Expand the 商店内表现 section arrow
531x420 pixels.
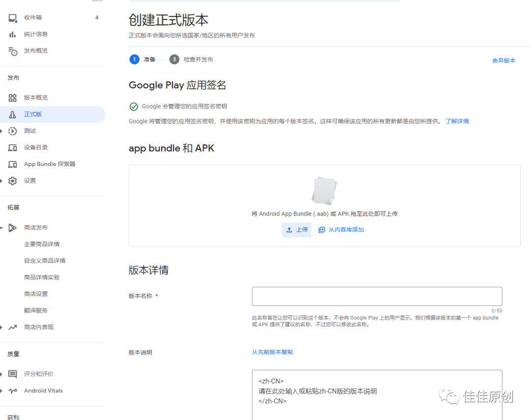click(x=1, y=327)
